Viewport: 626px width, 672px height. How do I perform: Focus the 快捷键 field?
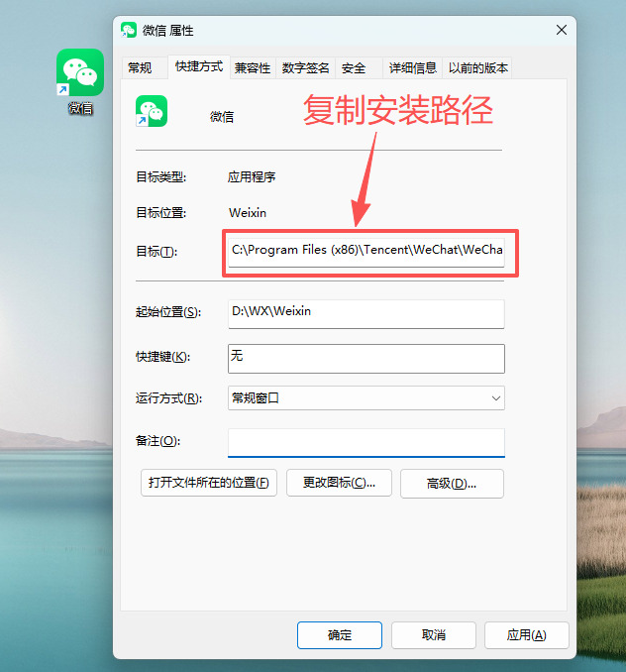coord(366,359)
